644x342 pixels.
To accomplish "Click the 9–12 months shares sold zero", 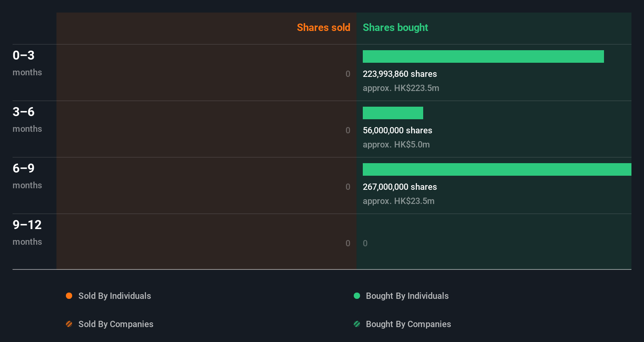I will [348, 243].
